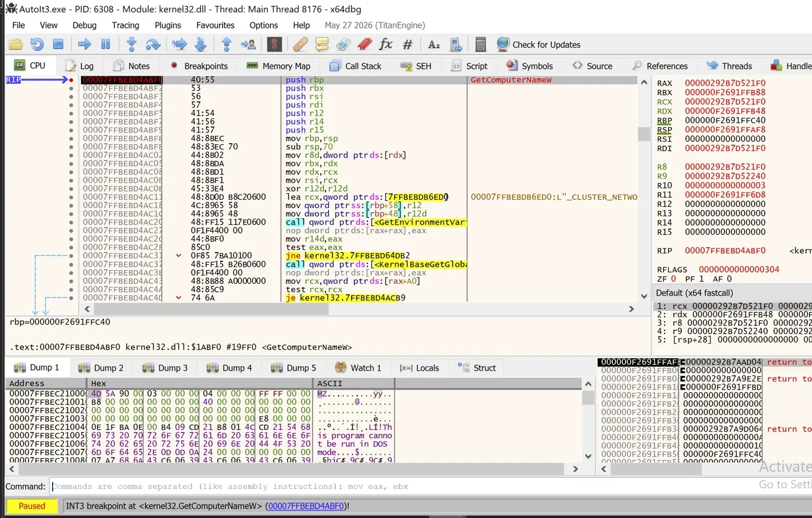Execute till return with the up-arrow icon

226,44
